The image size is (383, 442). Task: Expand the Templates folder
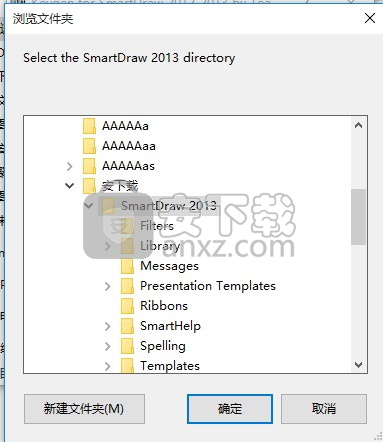(108, 366)
